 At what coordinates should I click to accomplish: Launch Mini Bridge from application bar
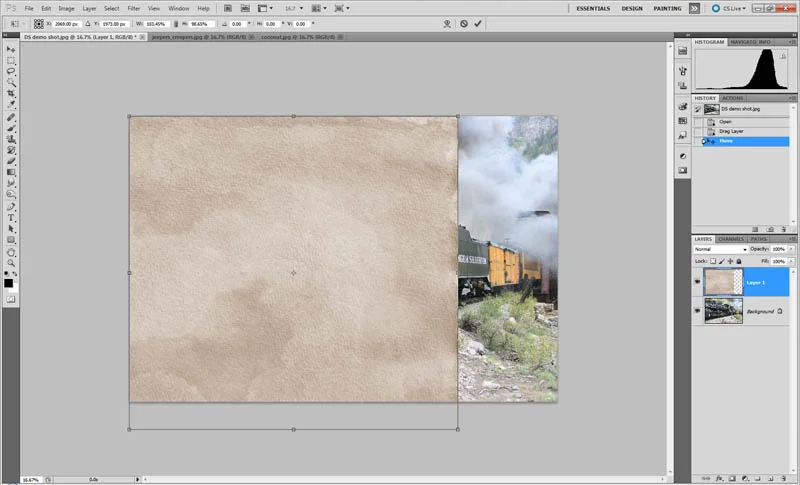tap(245, 9)
